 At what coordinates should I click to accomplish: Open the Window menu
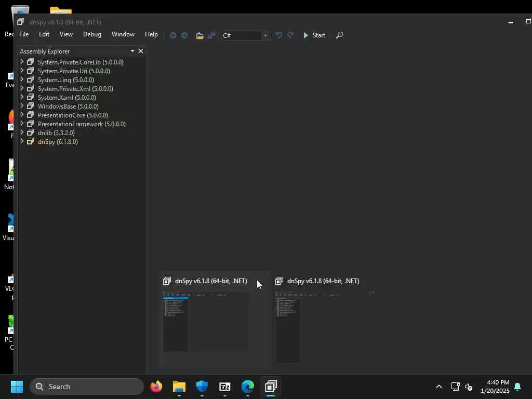pyautogui.click(x=123, y=34)
